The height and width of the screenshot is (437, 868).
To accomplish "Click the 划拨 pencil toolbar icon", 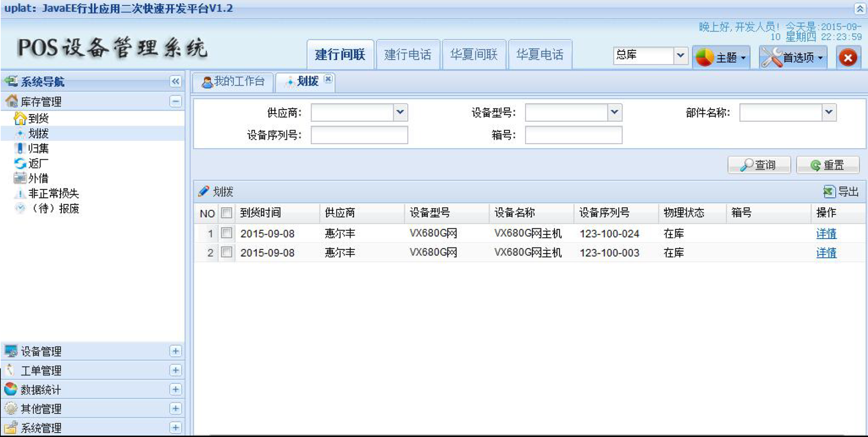I will point(204,192).
